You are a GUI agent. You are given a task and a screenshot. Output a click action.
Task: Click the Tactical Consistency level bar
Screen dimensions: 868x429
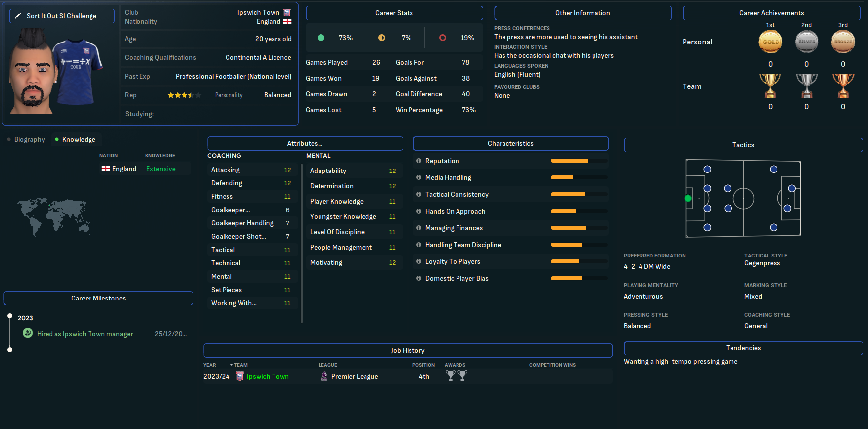pyautogui.click(x=579, y=194)
